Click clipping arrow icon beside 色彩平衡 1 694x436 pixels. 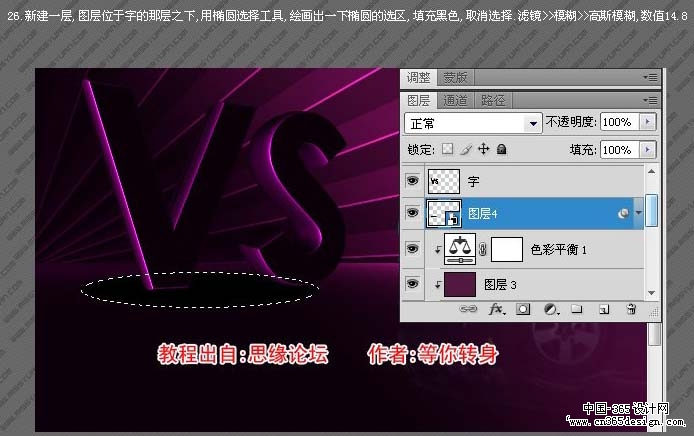tap(437, 250)
